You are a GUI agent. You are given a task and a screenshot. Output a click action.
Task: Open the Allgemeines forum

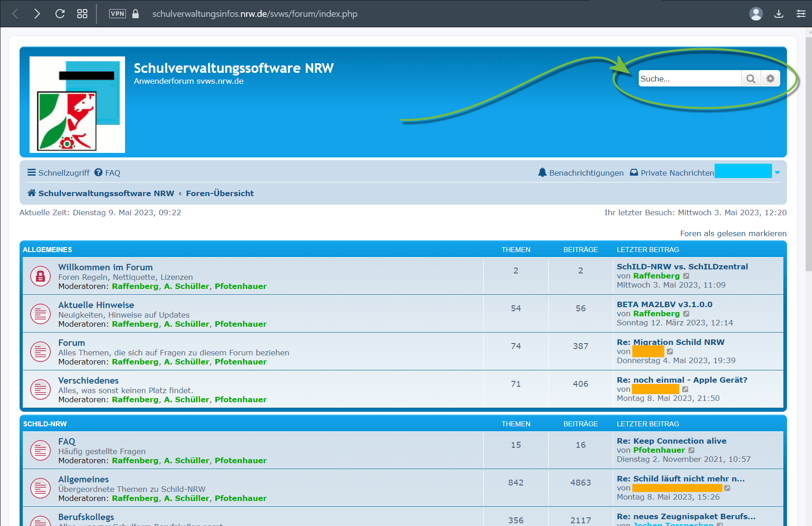[84, 480]
